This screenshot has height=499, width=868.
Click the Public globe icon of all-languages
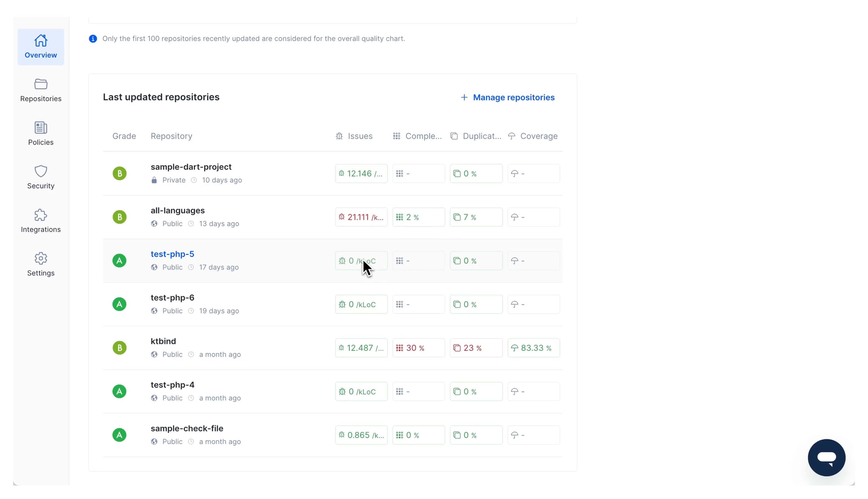(x=154, y=223)
